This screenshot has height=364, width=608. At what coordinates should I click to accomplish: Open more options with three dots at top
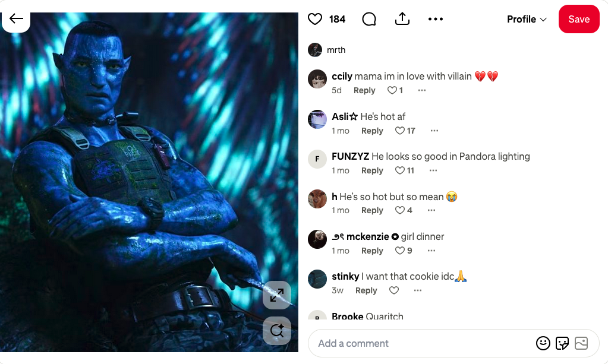(436, 19)
